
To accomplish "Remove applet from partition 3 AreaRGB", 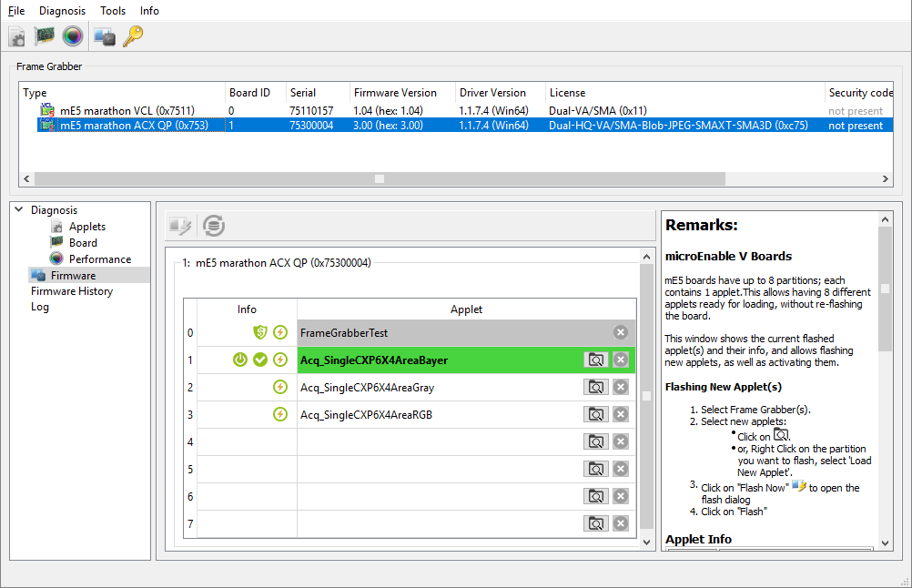I will click(x=621, y=414).
